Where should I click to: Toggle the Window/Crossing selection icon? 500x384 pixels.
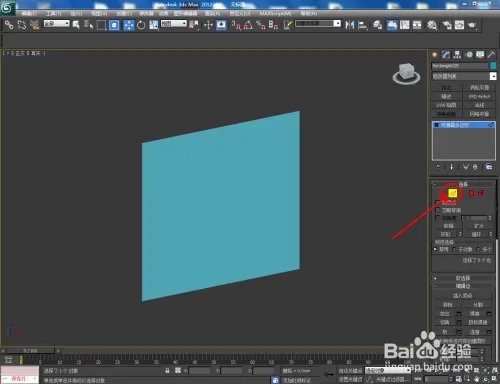[x=114, y=25]
